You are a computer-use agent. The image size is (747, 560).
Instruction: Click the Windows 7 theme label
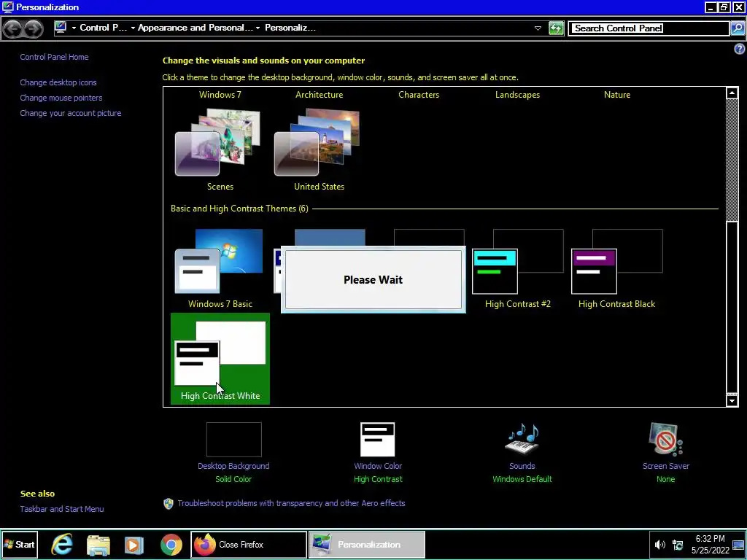220,95
